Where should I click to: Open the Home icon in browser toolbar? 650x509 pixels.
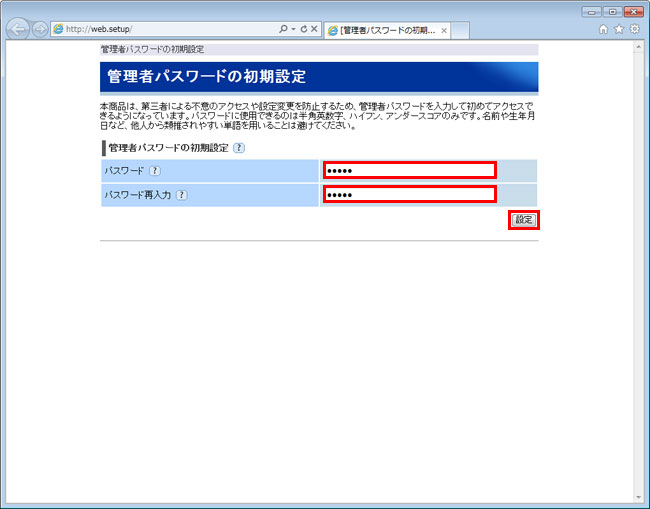(603, 30)
